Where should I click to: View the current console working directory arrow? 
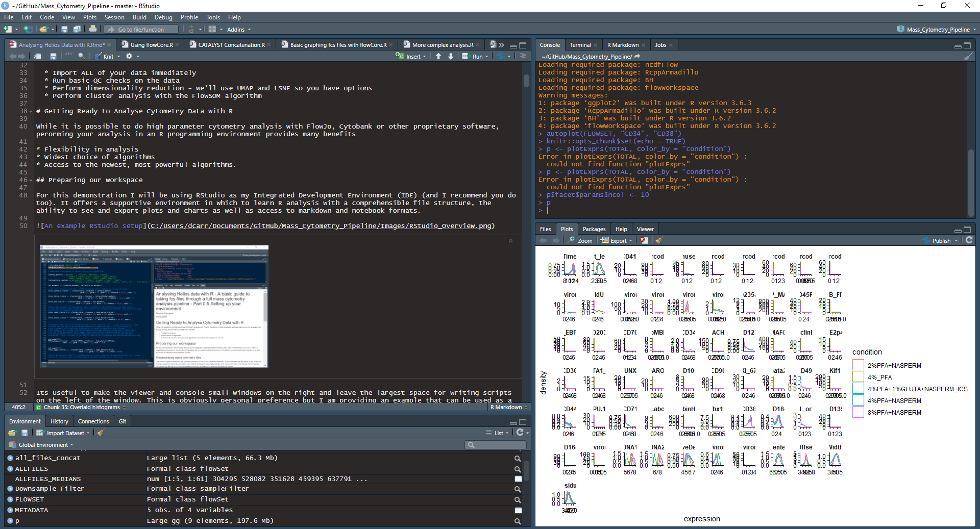637,57
